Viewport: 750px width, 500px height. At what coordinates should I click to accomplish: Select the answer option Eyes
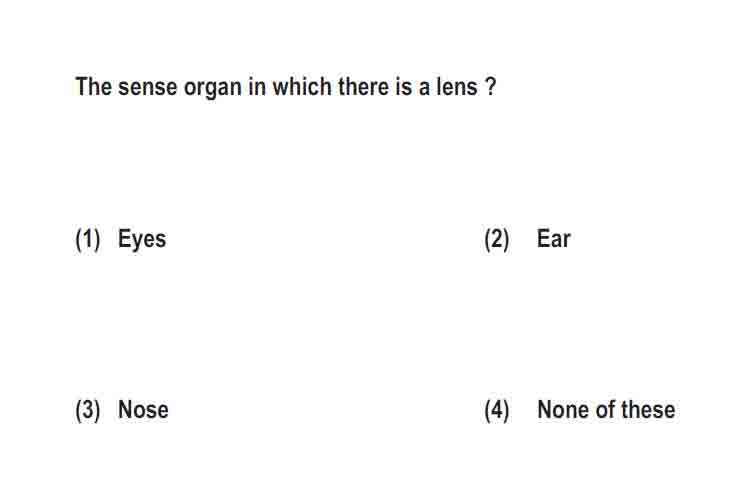click(x=142, y=239)
